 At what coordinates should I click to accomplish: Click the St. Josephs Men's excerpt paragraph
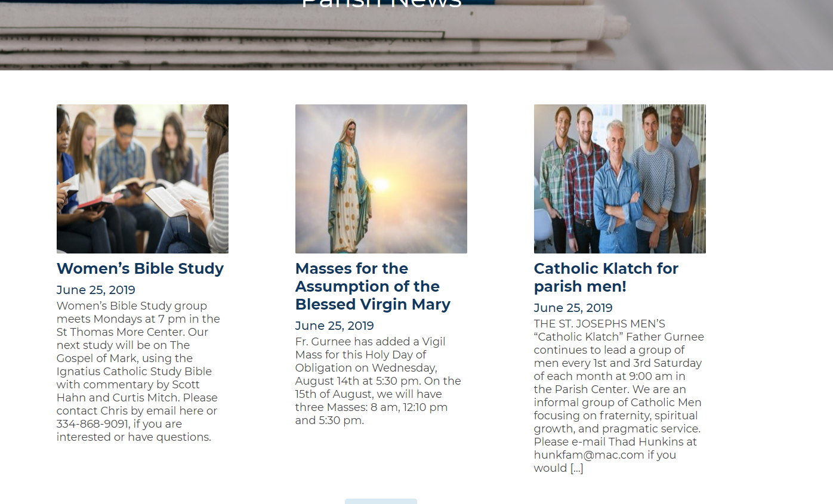pos(619,396)
